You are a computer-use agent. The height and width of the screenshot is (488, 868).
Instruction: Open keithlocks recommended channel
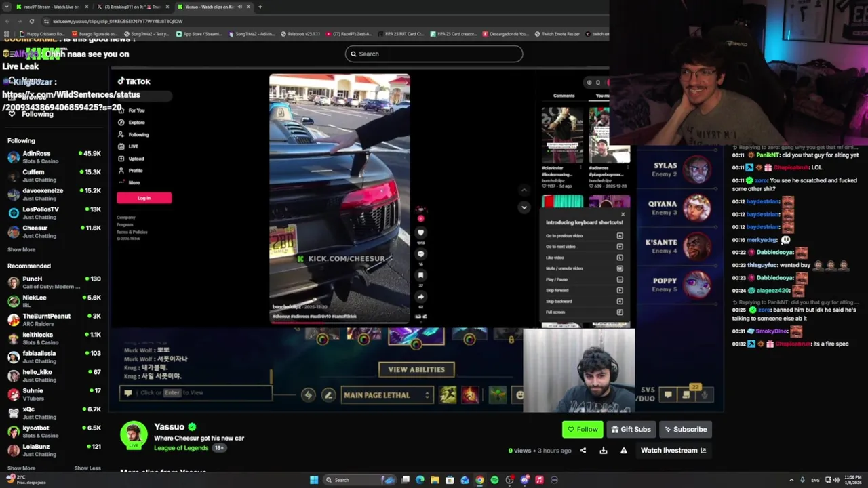(54, 338)
